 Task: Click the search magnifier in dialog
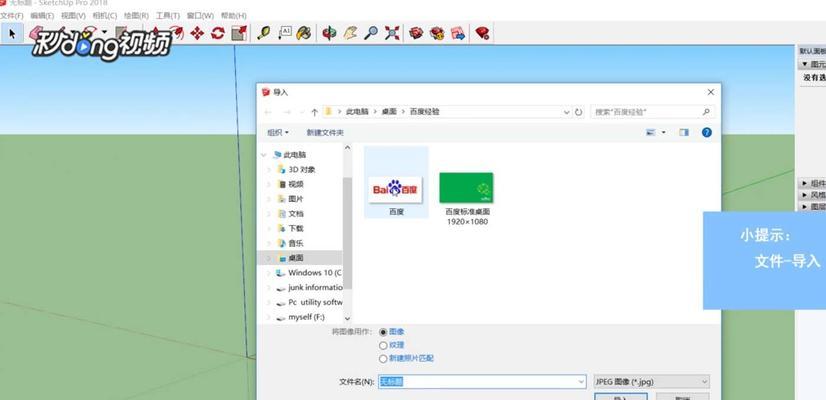[706, 112]
